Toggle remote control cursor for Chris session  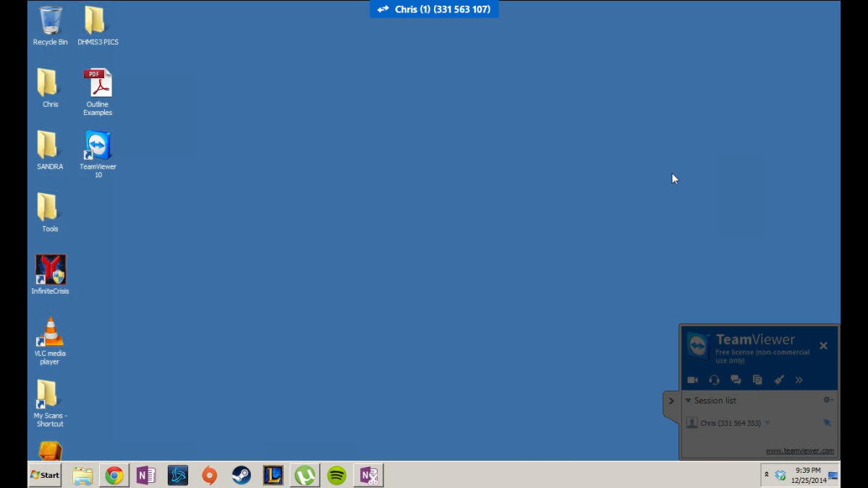coord(827,423)
